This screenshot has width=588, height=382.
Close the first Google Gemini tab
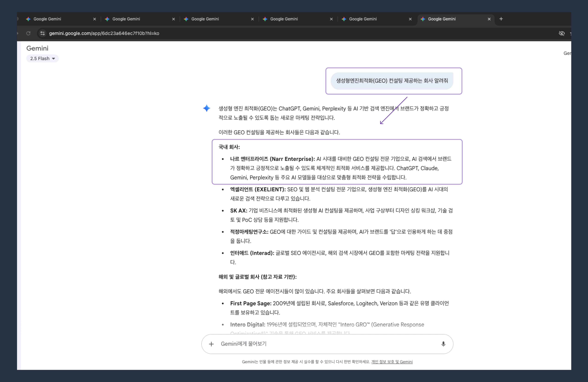tap(94, 19)
